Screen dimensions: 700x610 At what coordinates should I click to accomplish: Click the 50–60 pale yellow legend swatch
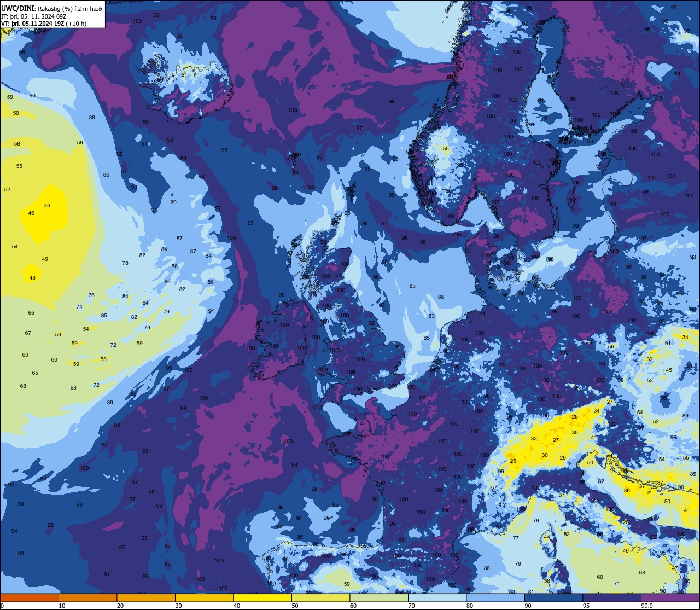[x=320, y=597]
